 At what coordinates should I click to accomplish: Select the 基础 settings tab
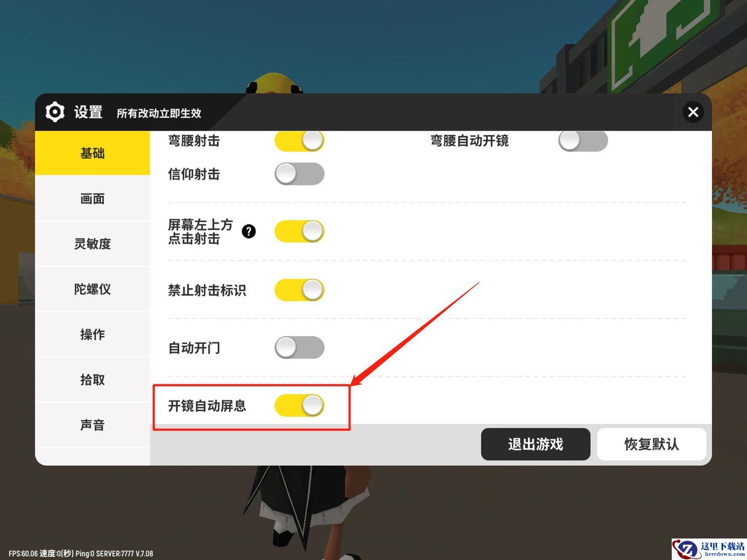[x=92, y=153]
